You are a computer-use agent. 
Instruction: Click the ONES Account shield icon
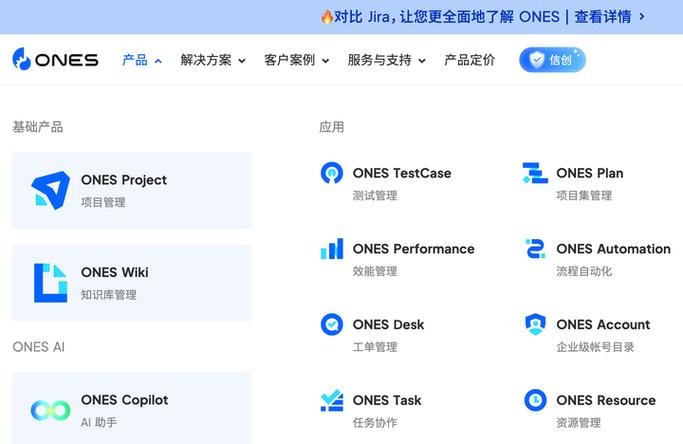click(x=535, y=325)
